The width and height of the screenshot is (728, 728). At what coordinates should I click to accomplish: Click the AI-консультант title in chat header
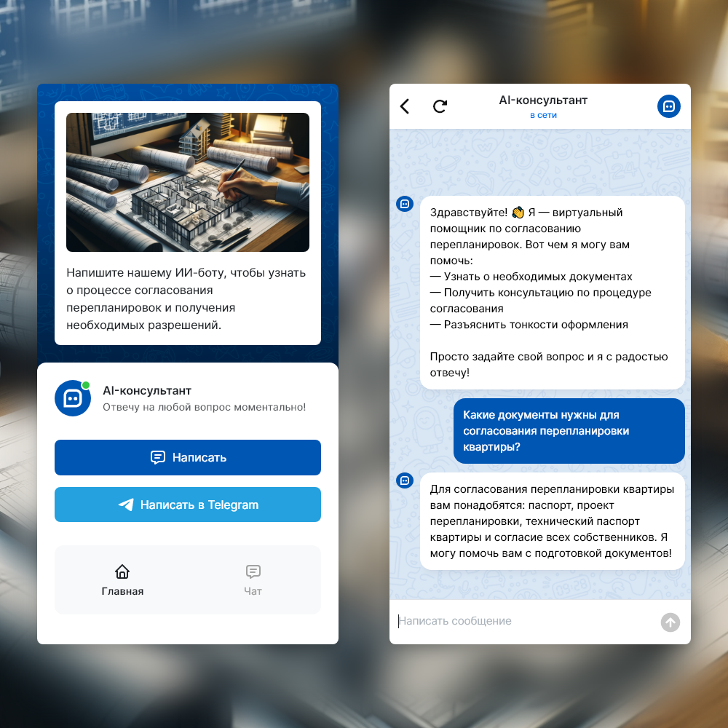[x=543, y=100]
